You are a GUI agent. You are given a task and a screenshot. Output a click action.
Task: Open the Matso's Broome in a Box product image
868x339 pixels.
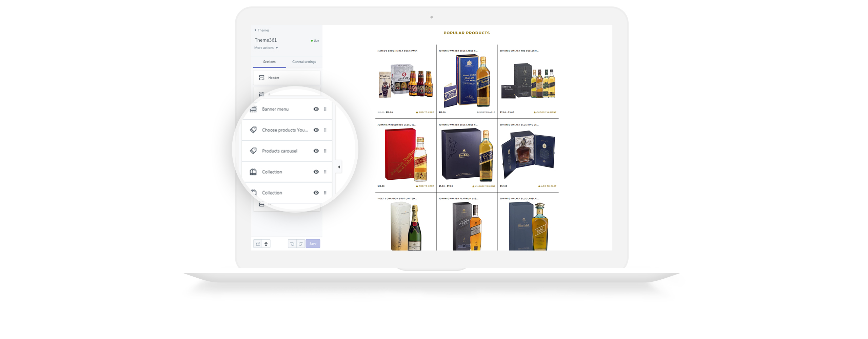tap(406, 81)
